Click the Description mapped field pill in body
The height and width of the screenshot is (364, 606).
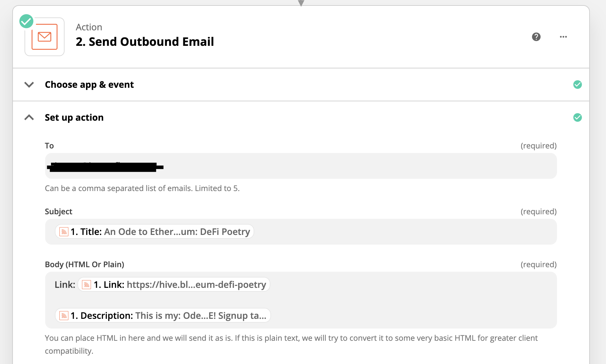163,316
